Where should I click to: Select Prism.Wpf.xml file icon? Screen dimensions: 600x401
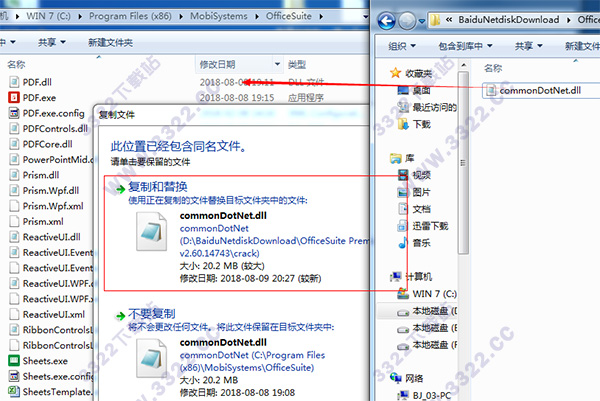coord(14,206)
